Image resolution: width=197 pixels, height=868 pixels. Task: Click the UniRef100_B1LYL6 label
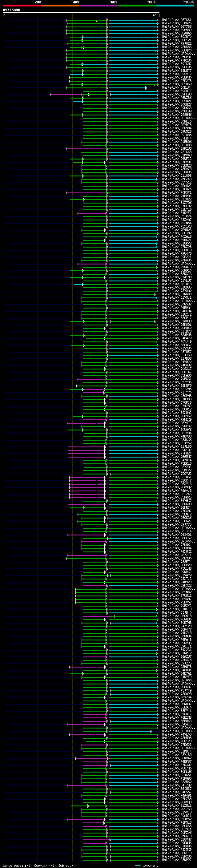(x=176, y=210)
